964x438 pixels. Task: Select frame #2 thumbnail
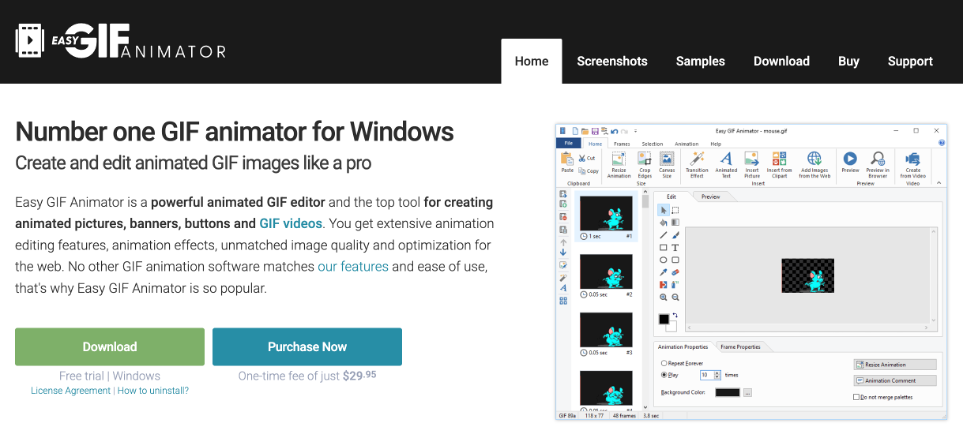(x=606, y=272)
